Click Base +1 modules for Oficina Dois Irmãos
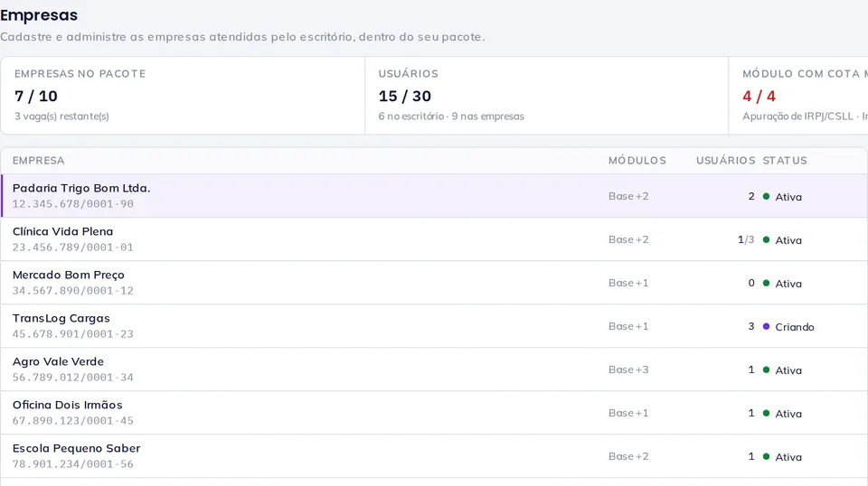 (628, 413)
